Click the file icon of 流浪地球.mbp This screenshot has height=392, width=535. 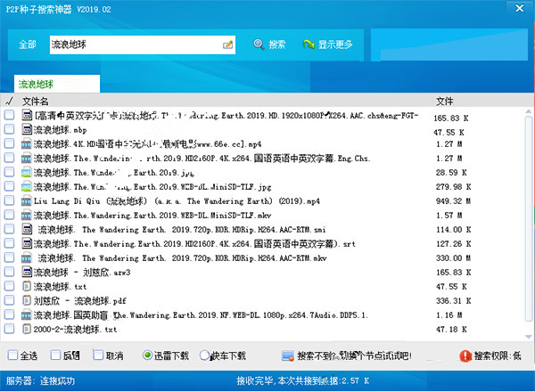(x=27, y=129)
